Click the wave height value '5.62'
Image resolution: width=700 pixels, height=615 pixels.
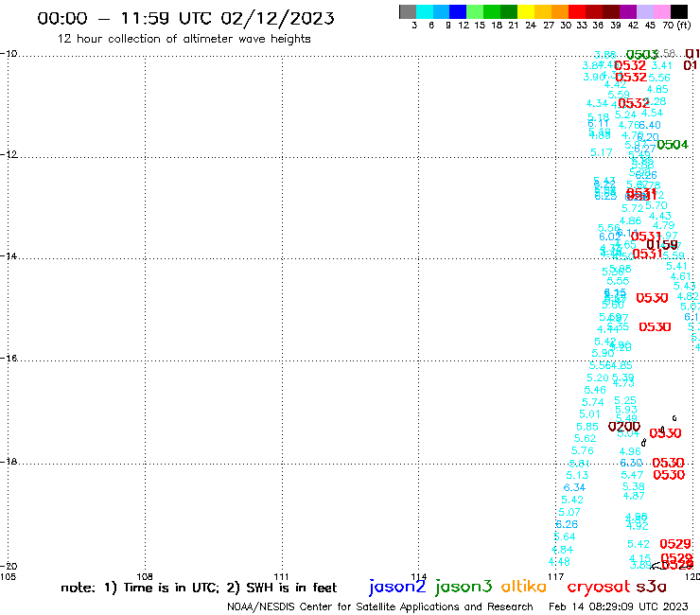tap(585, 439)
